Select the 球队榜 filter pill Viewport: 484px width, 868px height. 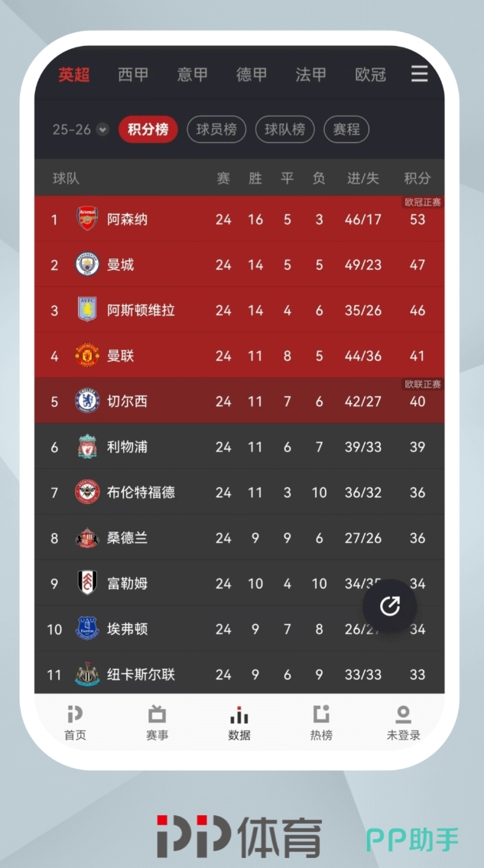click(285, 130)
